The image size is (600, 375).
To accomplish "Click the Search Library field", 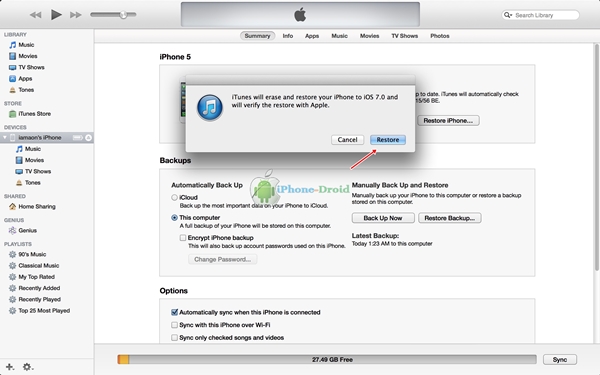I will tap(540, 15).
